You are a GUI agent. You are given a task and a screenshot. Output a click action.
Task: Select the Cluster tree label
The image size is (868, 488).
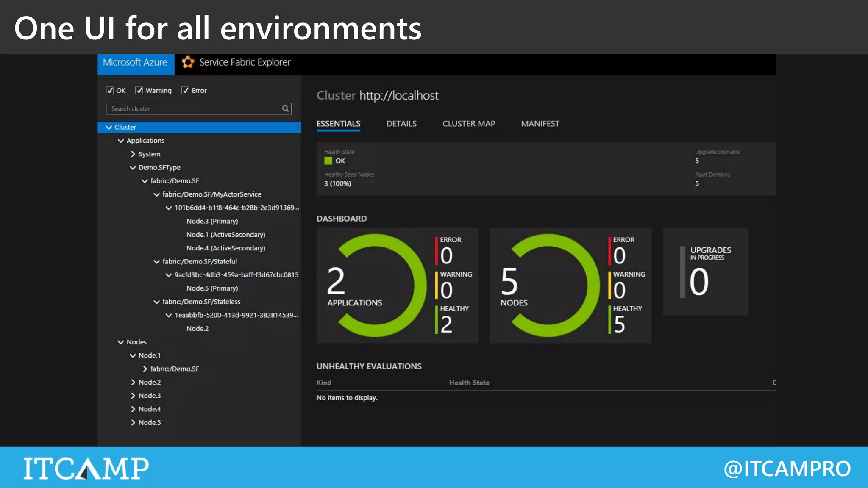tap(125, 127)
